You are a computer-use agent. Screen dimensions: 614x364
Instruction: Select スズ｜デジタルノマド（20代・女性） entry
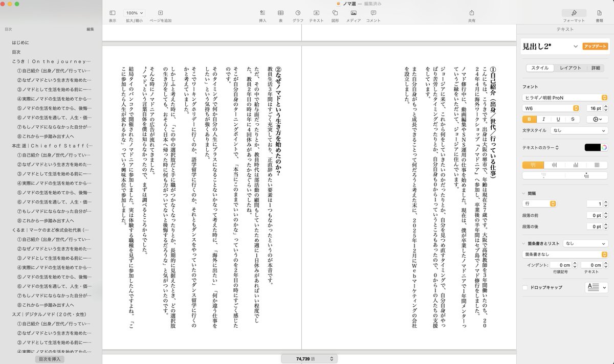coord(49,314)
